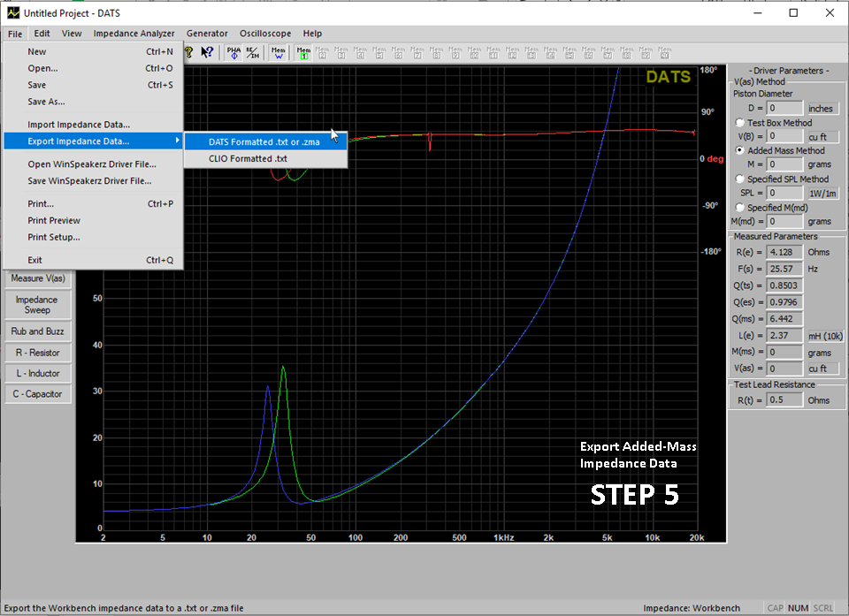
Task: Click the C - Capacitor button
Action: 38,394
